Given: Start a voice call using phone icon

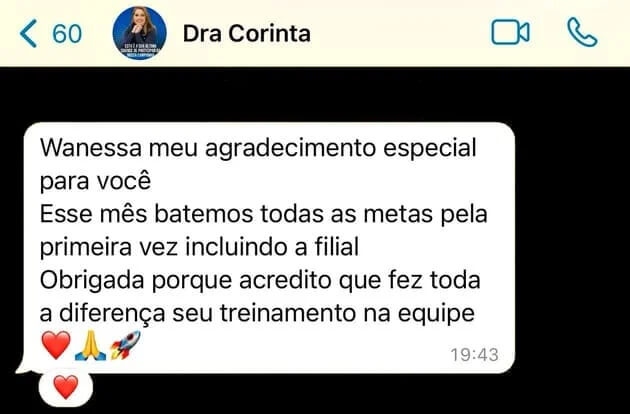Looking at the screenshot, I should [x=582, y=33].
